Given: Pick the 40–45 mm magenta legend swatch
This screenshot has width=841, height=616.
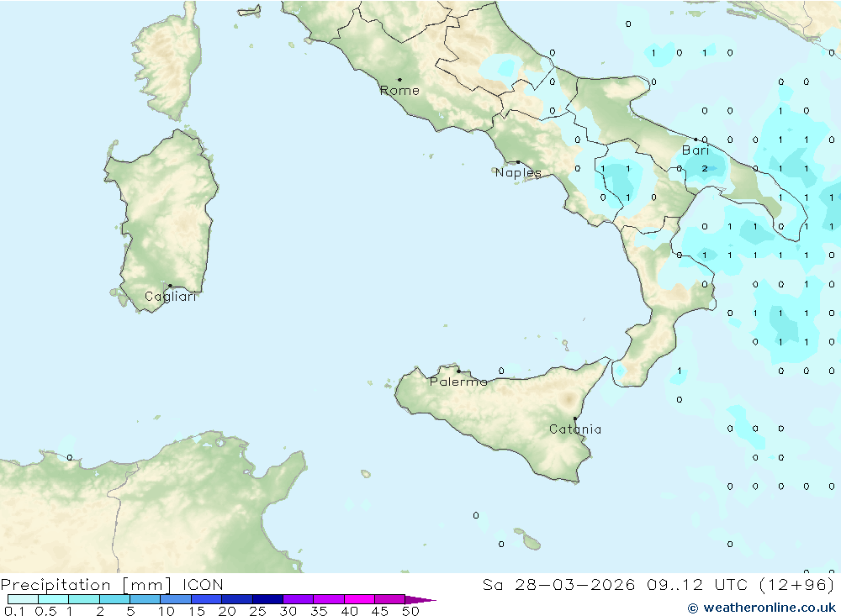Looking at the screenshot, I should pos(359,599).
